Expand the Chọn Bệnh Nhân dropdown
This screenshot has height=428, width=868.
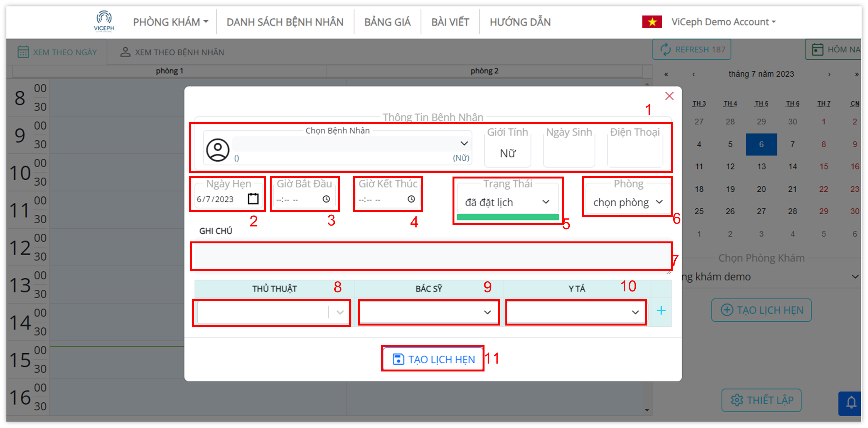[464, 143]
